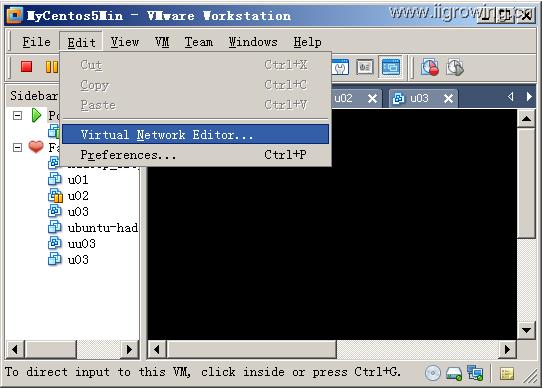Click the revert snapshot clock icon

(x=455, y=67)
